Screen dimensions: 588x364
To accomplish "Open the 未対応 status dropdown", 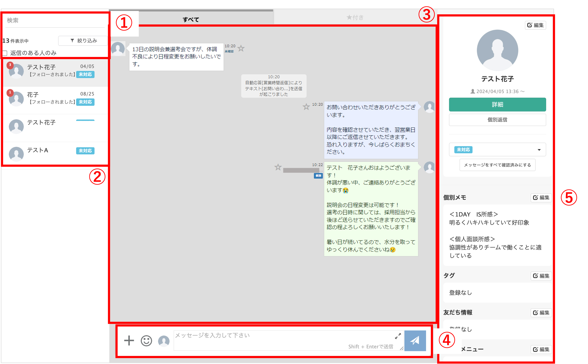I will 497,150.
